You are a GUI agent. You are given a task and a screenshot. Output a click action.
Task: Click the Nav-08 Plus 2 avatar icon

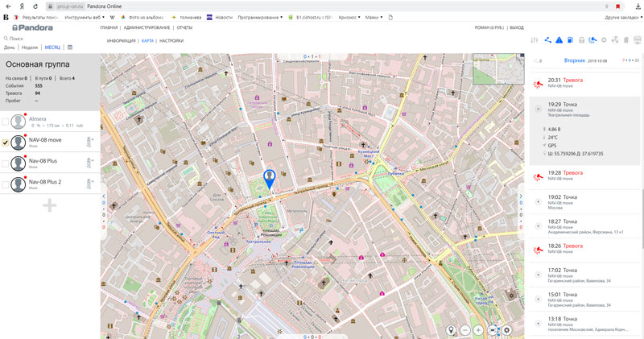point(18,184)
